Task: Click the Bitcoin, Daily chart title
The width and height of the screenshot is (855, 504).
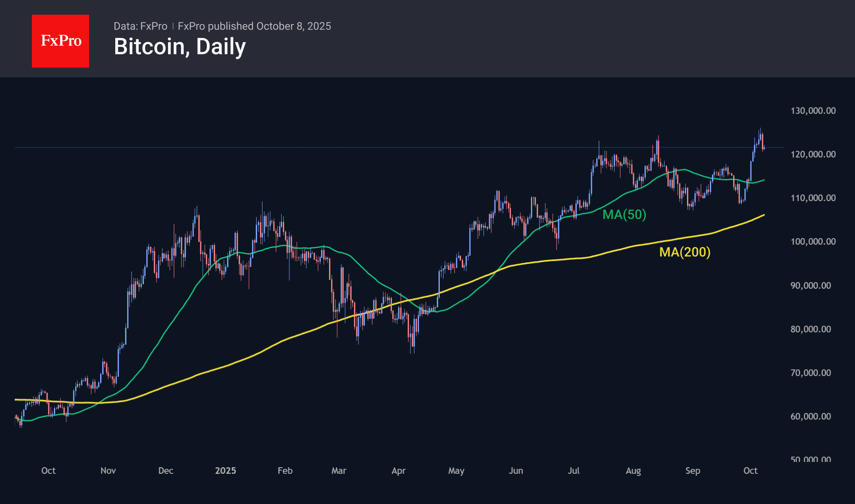Action: tap(180, 47)
